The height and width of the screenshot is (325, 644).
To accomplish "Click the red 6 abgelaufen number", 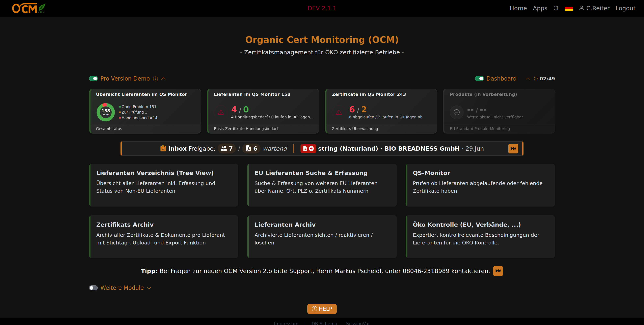I will [352, 109].
